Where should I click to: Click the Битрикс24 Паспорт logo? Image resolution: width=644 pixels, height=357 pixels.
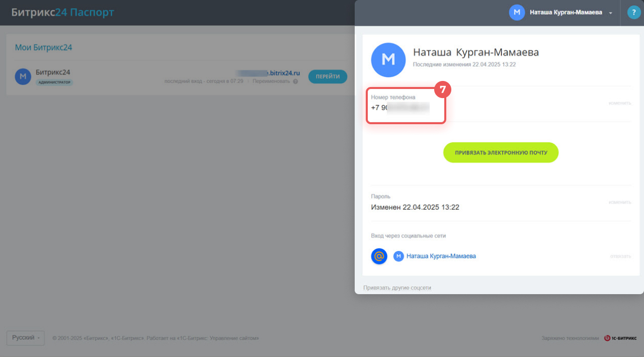[62, 12]
